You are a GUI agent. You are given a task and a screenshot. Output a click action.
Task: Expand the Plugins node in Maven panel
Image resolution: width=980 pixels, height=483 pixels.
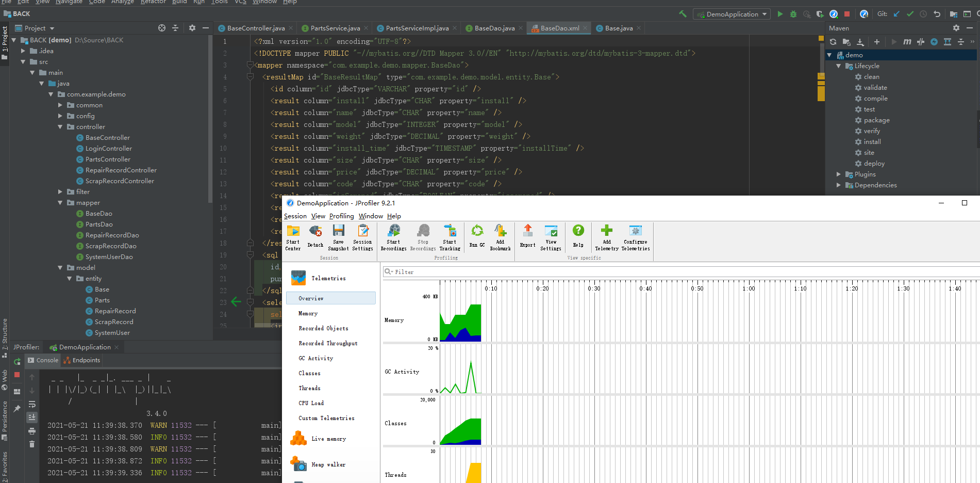(x=838, y=174)
